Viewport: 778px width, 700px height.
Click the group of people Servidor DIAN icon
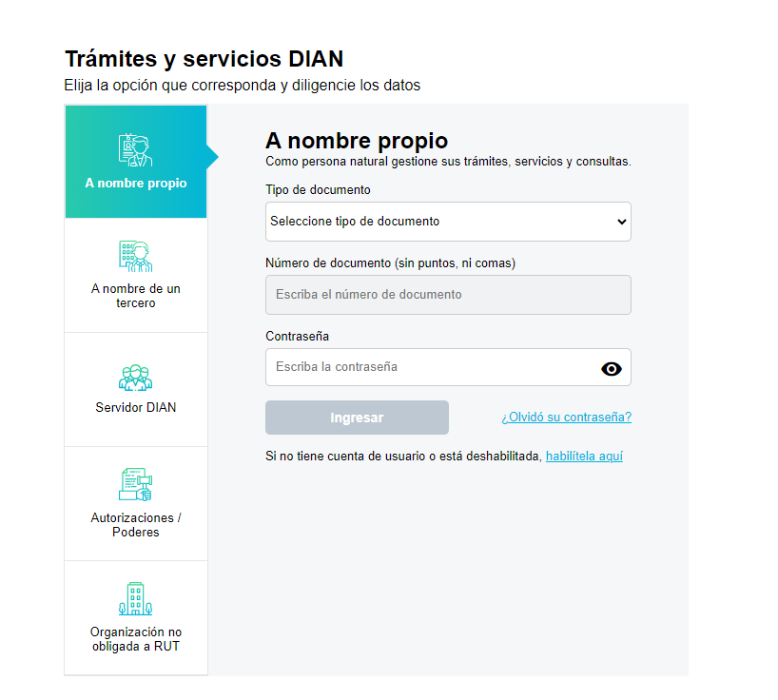pyautogui.click(x=135, y=378)
